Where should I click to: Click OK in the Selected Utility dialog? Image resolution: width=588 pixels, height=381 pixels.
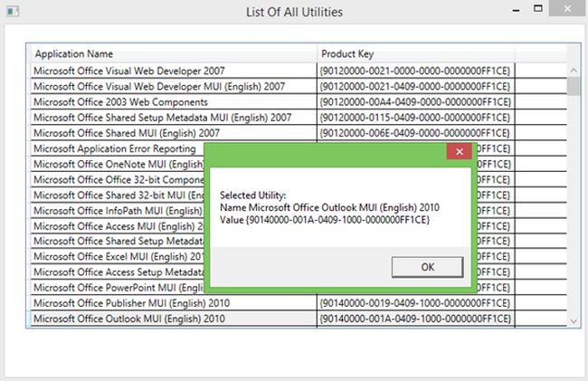[x=427, y=267]
